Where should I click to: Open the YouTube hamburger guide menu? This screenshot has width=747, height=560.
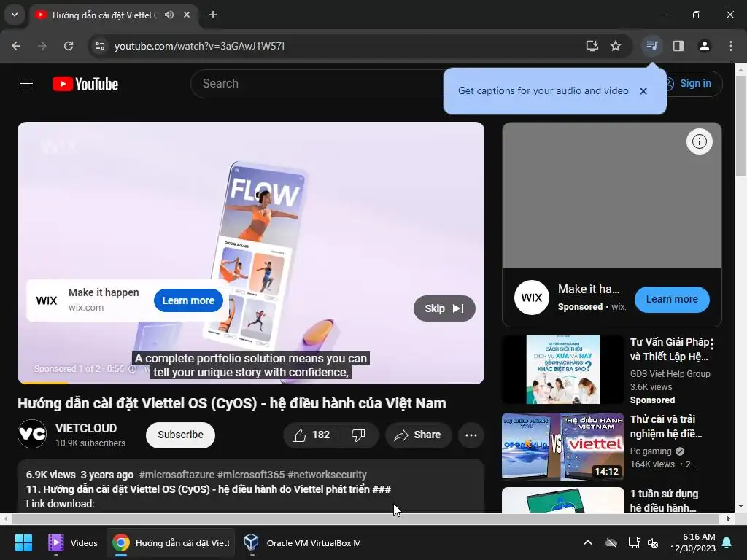point(26,84)
